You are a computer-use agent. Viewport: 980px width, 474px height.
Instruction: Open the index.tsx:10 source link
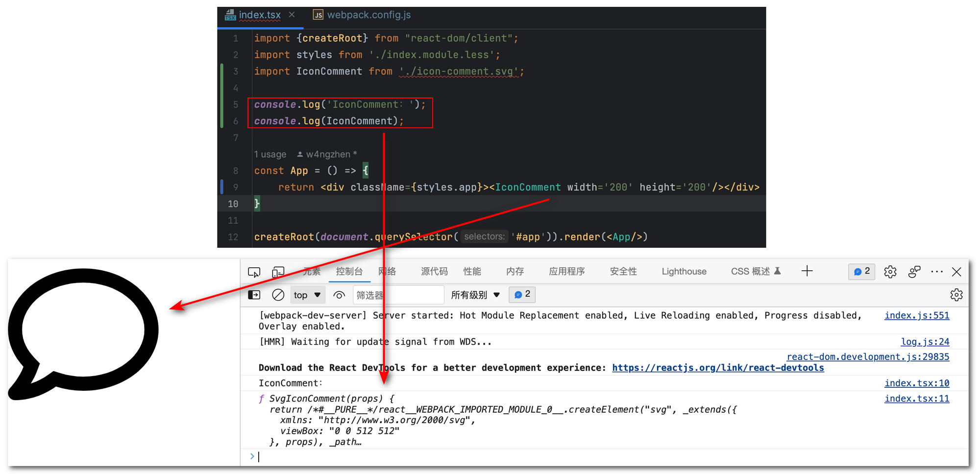[x=917, y=383]
